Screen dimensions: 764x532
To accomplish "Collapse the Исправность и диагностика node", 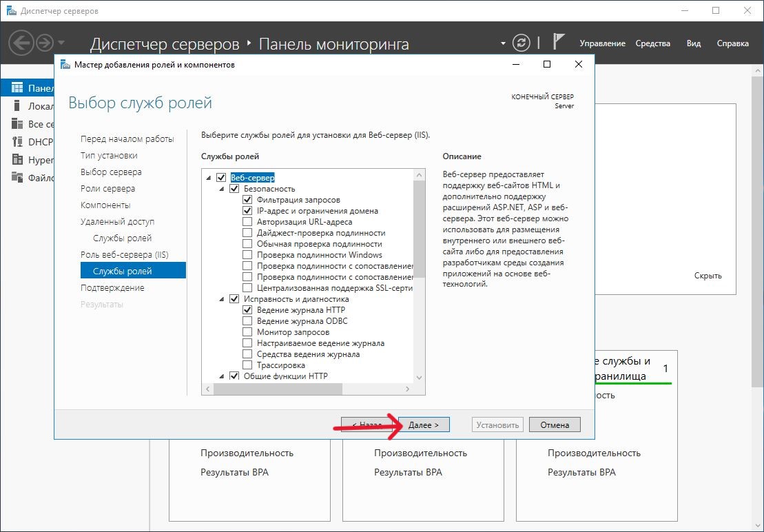I will [222, 299].
